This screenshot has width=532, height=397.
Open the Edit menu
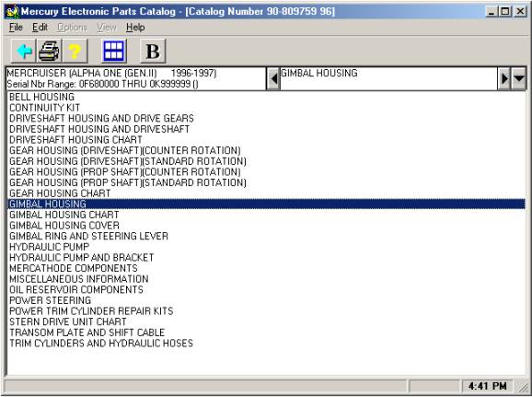click(40, 27)
